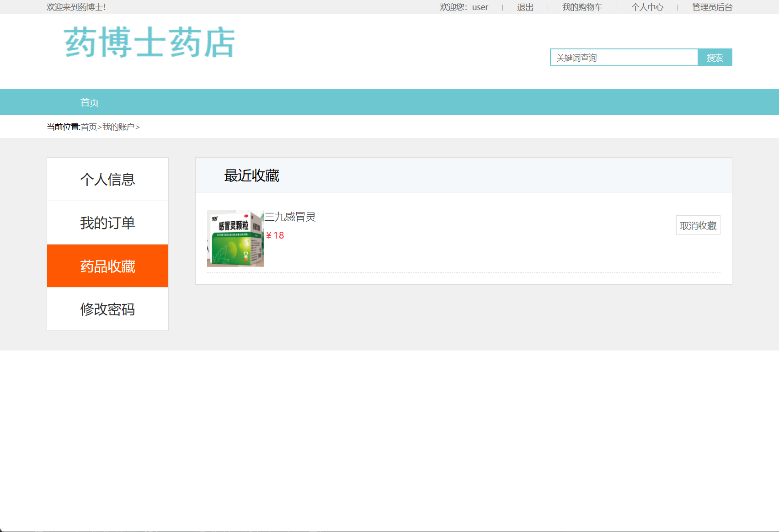The width and height of the screenshot is (779, 532).
Task: Click the 三九感冒灵 product thumbnail
Action: pyautogui.click(x=235, y=238)
